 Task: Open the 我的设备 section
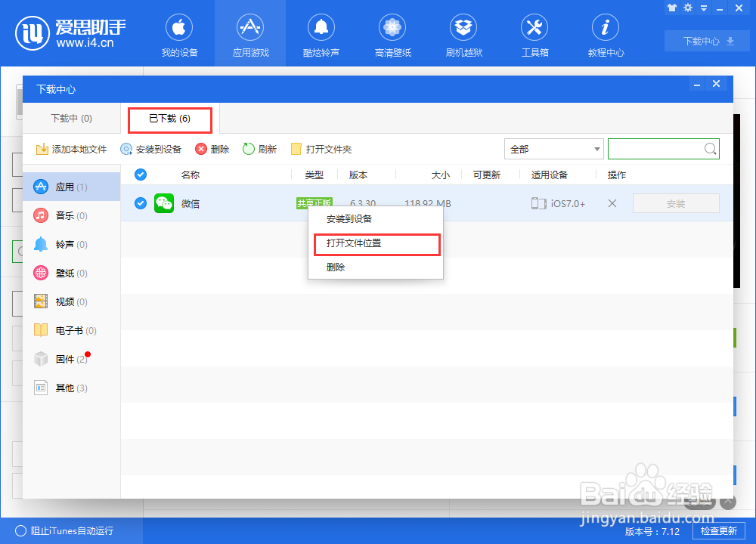click(179, 34)
